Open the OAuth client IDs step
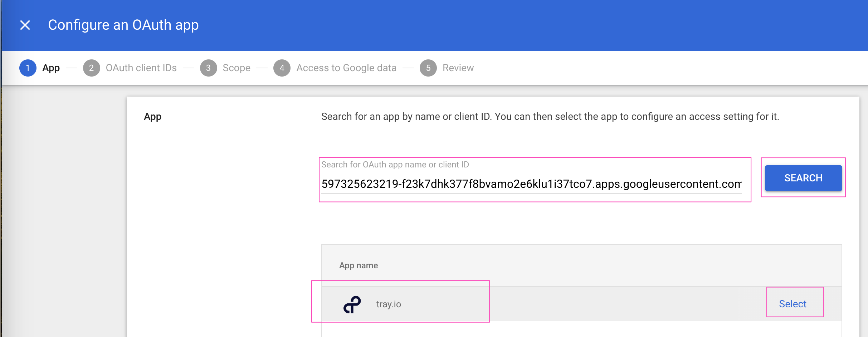Viewport: 868px width, 337px height. [141, 68]
